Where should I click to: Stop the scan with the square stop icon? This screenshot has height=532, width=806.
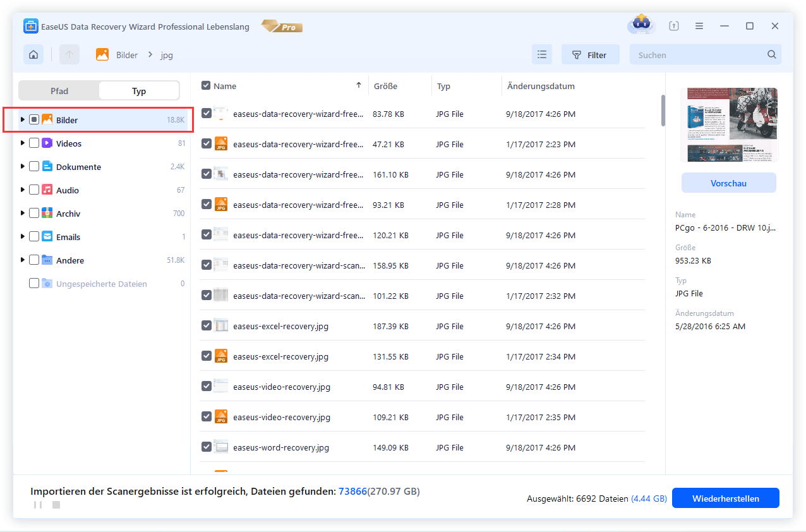coord(56,505)
